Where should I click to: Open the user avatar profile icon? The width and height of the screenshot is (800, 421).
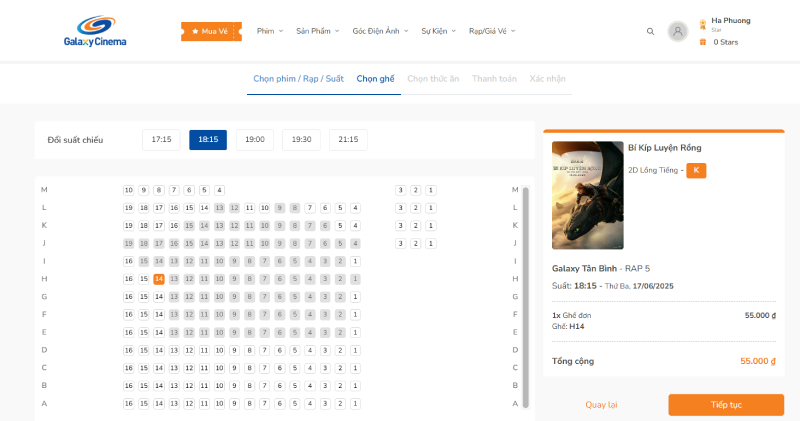pyautogui.click(x=678, y=31)
